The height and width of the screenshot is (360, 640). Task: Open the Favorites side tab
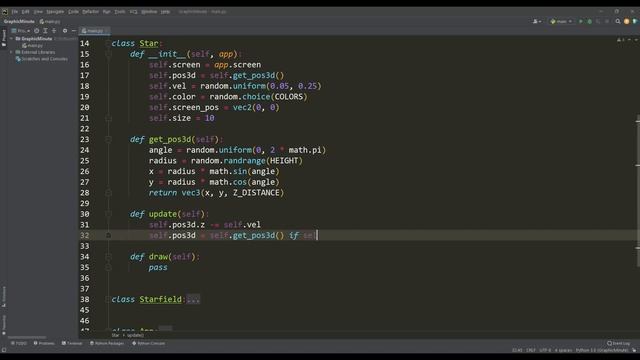click(x=4, y=325)
